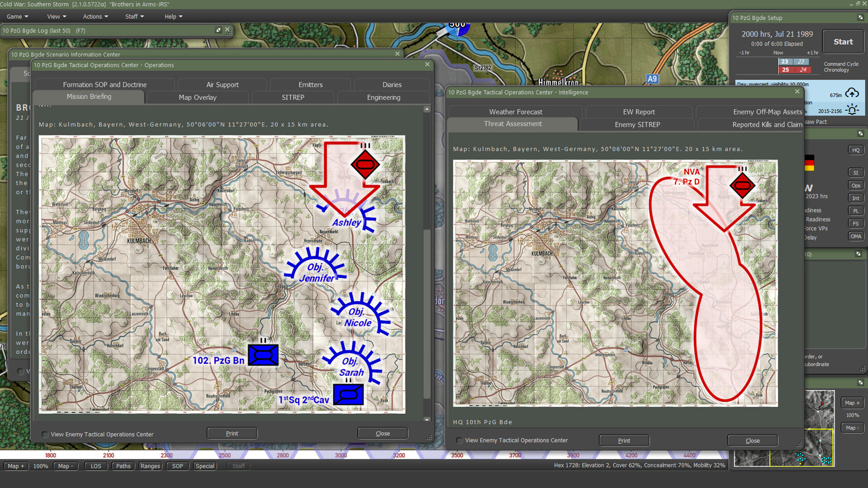The image size is (868, 488).
Task: Switch to the Weather Forecast tab
Action: pos(515,112)
